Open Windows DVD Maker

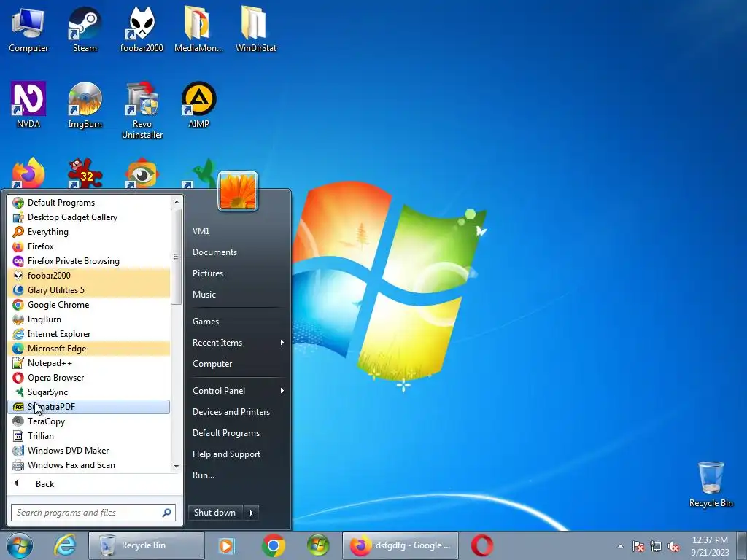tap(88, 451)
